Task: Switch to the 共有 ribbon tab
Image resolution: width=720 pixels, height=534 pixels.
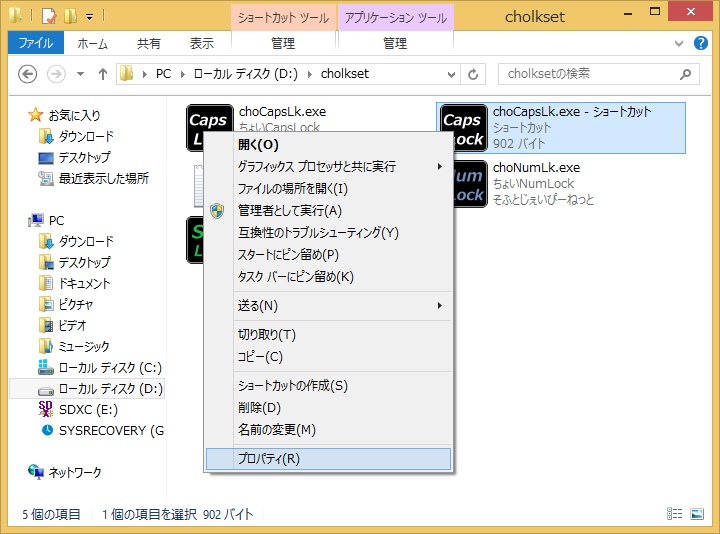Action: 149,43
